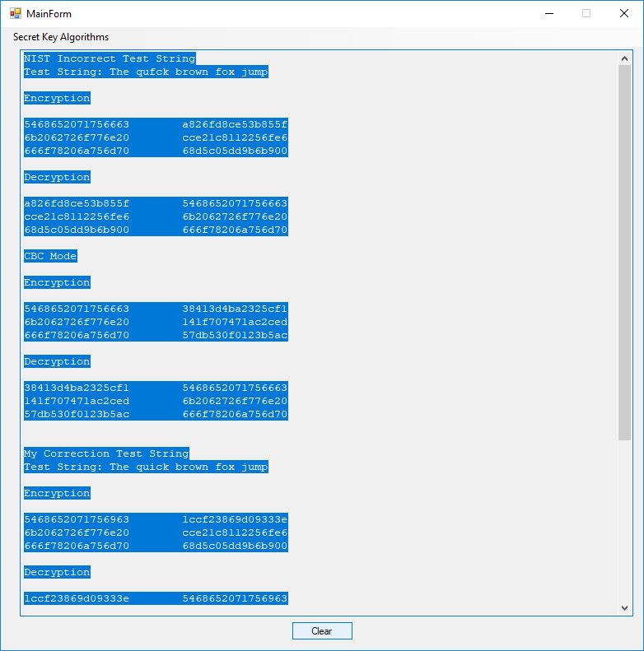Click the Decryption label above CBC Mode
The width and height of the screenshot is (644, 651).
click(57, 177)
